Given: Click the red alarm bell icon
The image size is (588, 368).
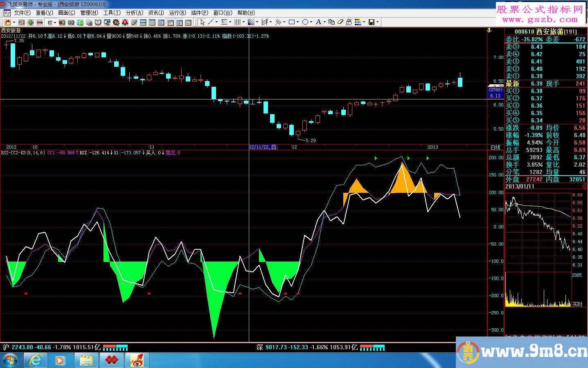Looking at the screenshot, I should click(125, 22).
